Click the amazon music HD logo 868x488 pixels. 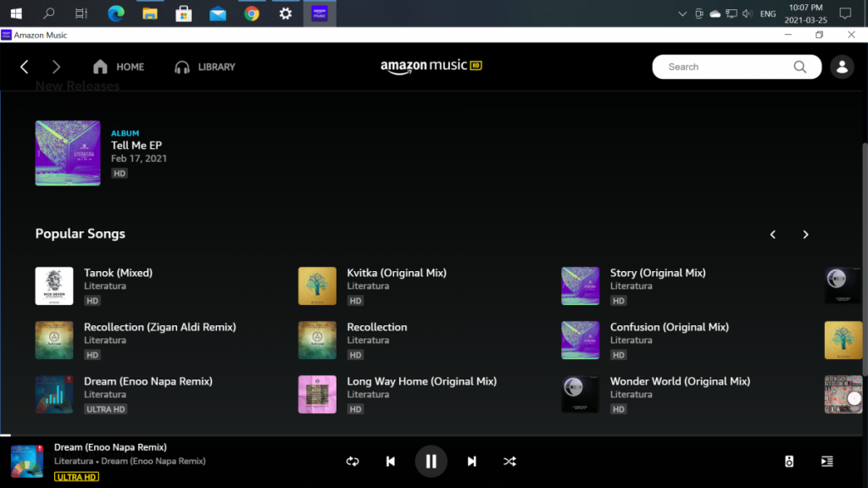(x=431, y=66)
